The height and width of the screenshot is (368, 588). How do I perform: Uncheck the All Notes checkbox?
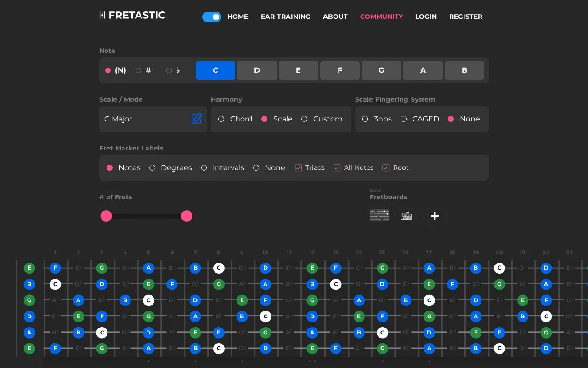[337, 168]
